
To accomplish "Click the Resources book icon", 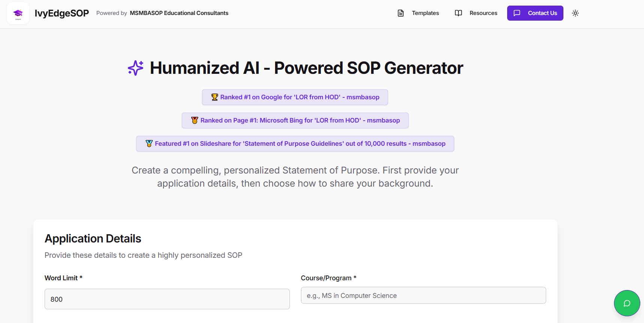I will click(458, 13).
